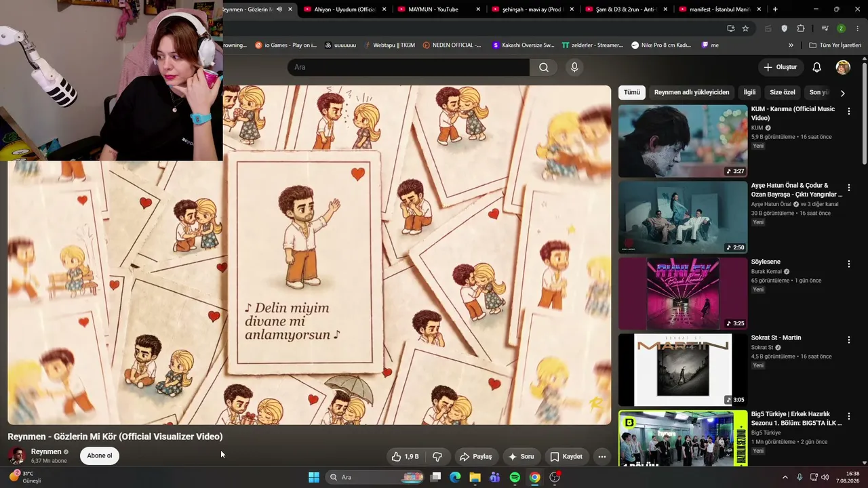Open the YouTube account avatar menu

point(843,67)
